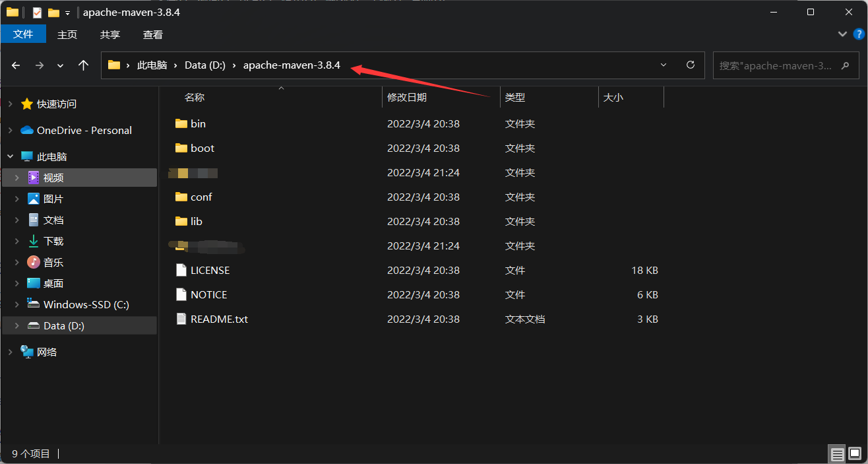Select the 视频 folder icon
This screenshot has height=464, width=868.
[x=34, y=178]
